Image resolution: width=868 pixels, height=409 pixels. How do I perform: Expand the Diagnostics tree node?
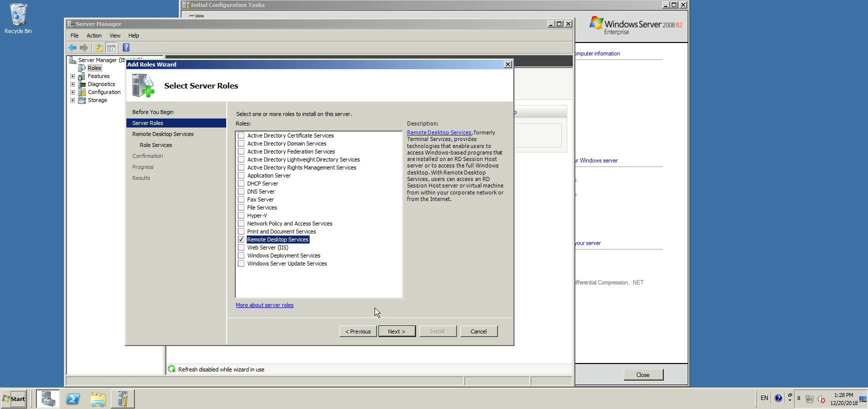(x=72, y=84)
